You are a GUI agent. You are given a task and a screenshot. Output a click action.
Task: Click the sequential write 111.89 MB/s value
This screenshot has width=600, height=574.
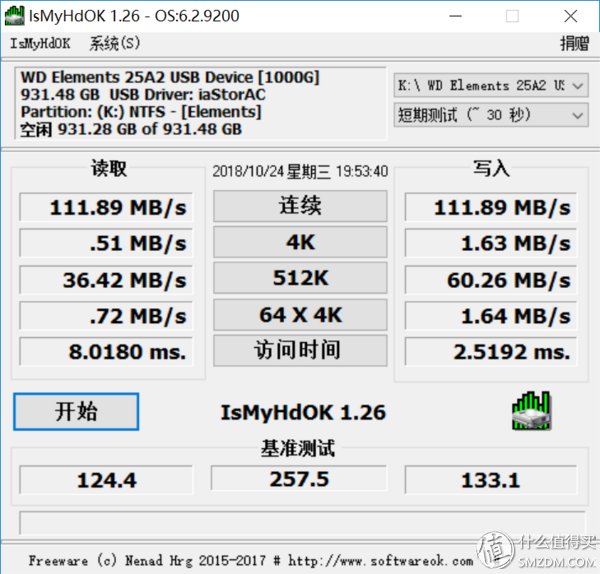point(491,207)
